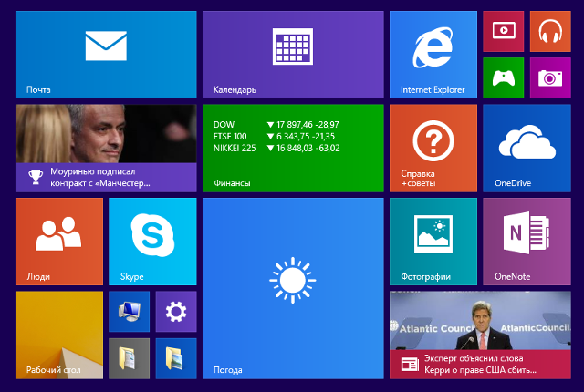
Task: Click the FTSE 100 index row
Action: [274, 136]
